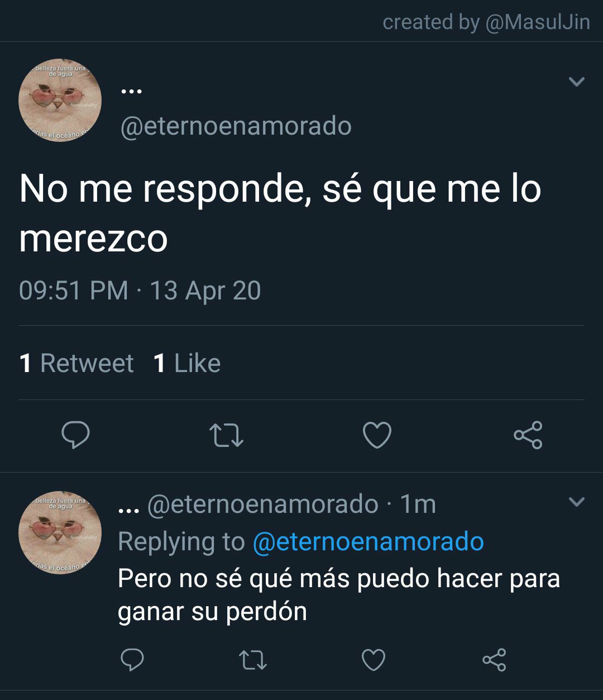Like the reply tweet heart icon
This screenshot has height=700, width=603.
tap(374, 660)
